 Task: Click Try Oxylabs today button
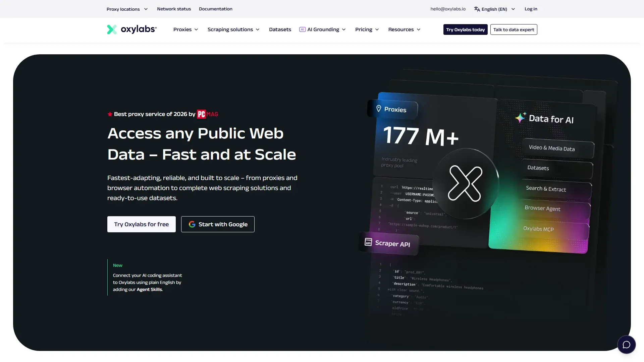466,29
